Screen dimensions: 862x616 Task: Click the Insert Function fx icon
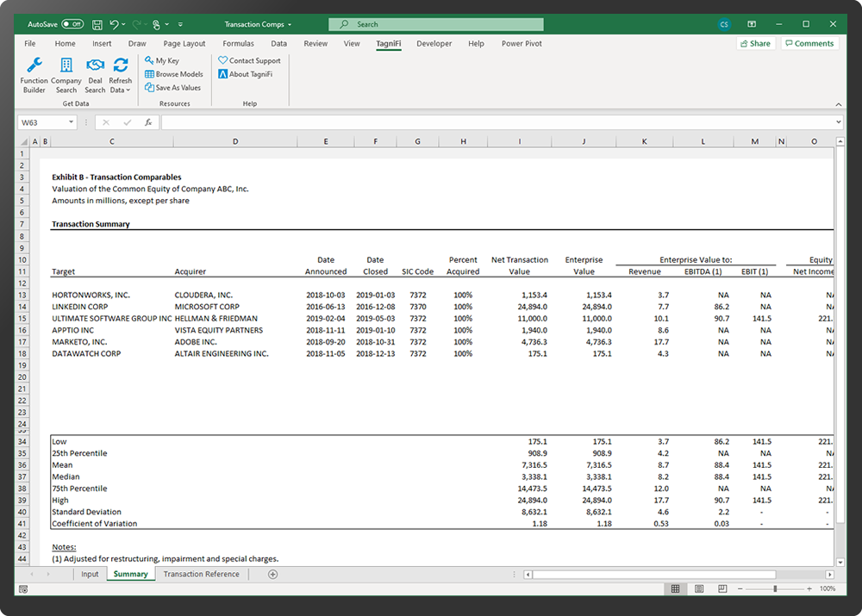coord(148,122)
